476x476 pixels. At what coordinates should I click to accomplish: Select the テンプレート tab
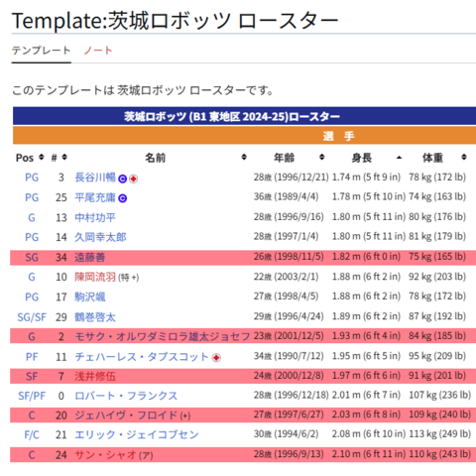42,51
